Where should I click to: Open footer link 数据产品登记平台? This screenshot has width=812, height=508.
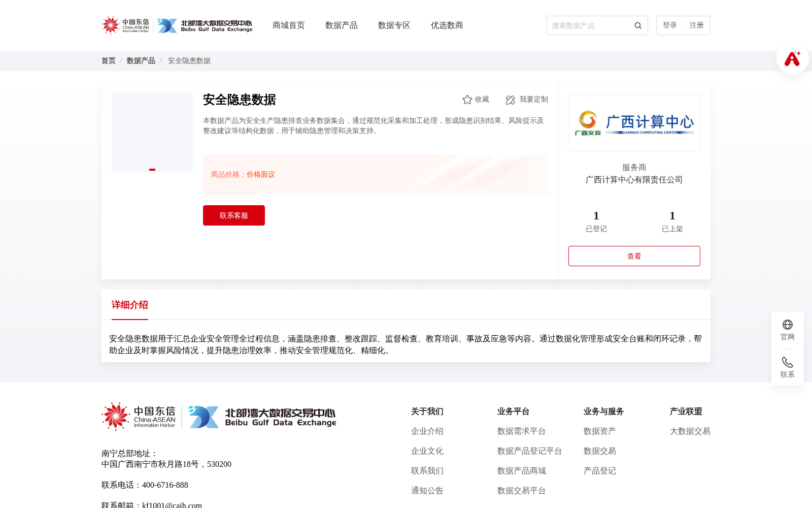point(530,451)
